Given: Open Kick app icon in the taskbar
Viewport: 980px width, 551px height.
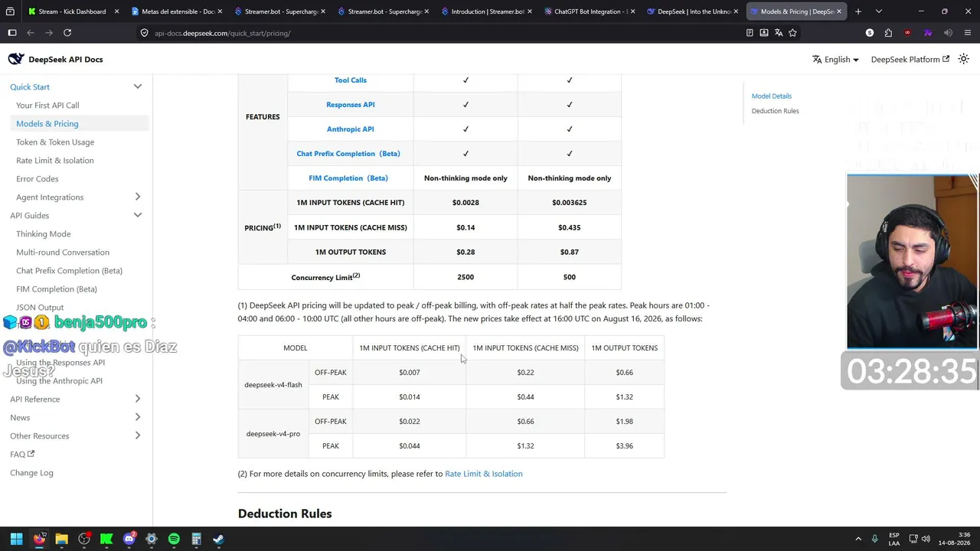Looking at the screenshot, I should point(106,539).
